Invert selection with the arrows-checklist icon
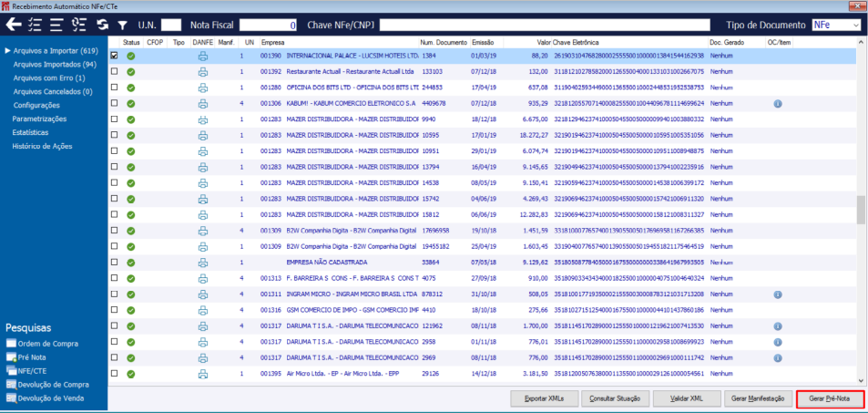The image size is (868, 413). click(x=79, y=25)
